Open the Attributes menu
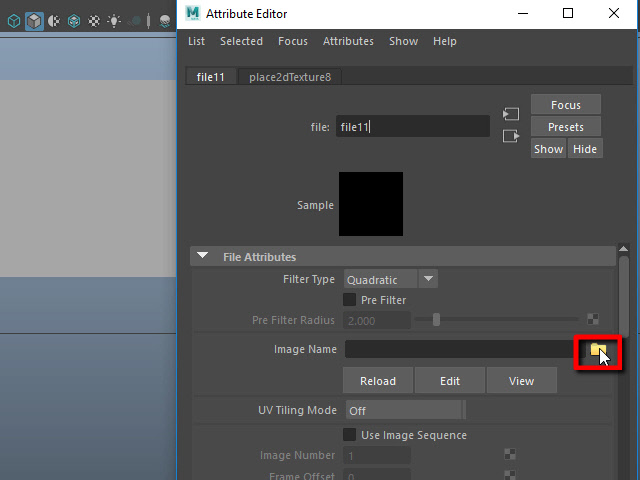The height and width of the screenshot is (480, 640). 348,41
